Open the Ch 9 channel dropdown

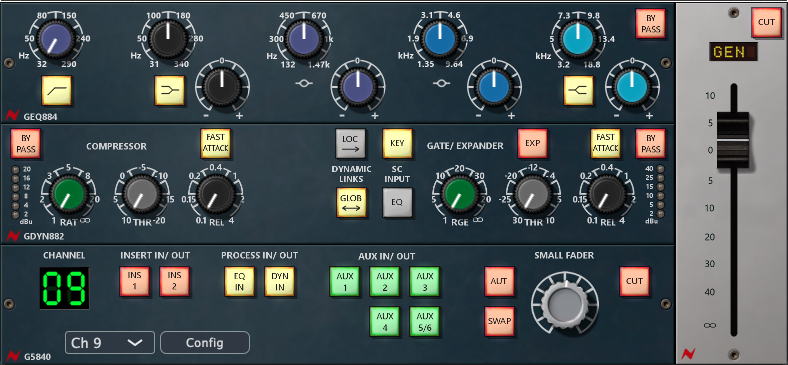coord(110,343)
